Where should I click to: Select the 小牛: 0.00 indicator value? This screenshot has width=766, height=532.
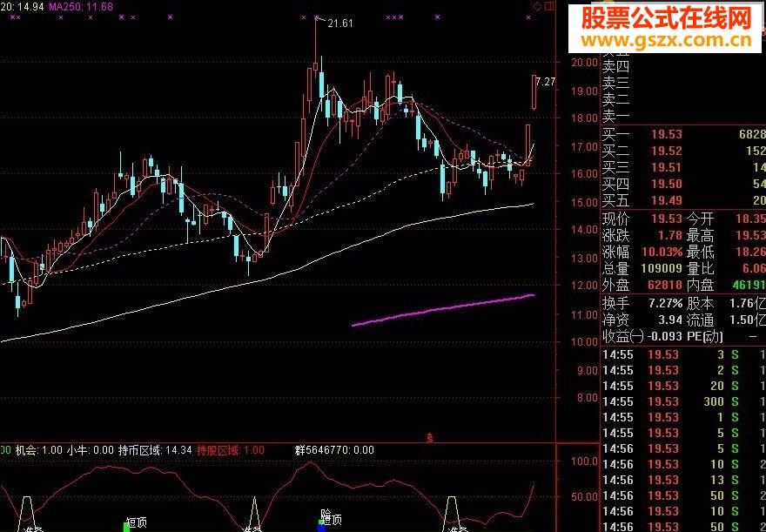[91, 450]
